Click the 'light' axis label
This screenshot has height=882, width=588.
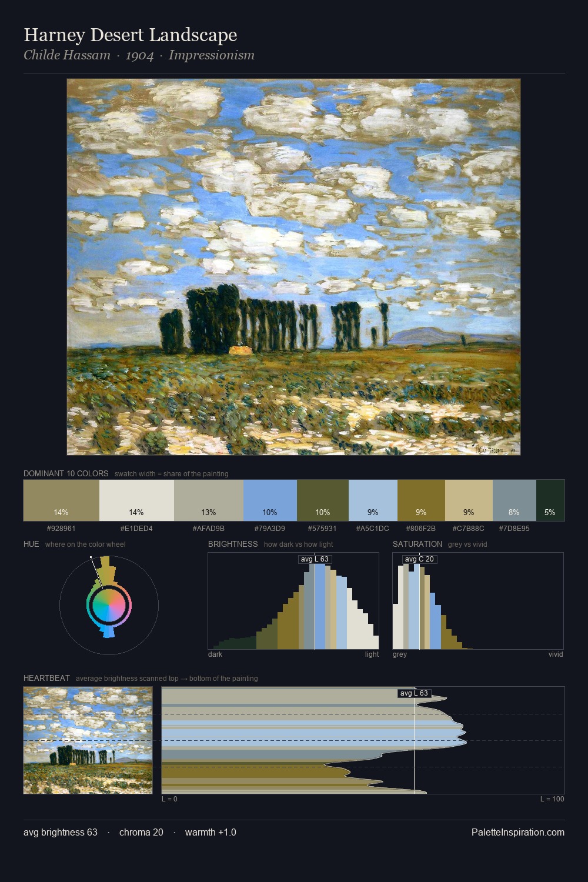(372, 654)
